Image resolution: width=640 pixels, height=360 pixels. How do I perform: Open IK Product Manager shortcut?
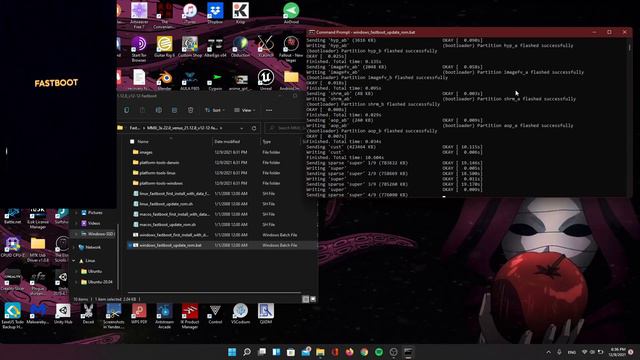coord(190,316)
